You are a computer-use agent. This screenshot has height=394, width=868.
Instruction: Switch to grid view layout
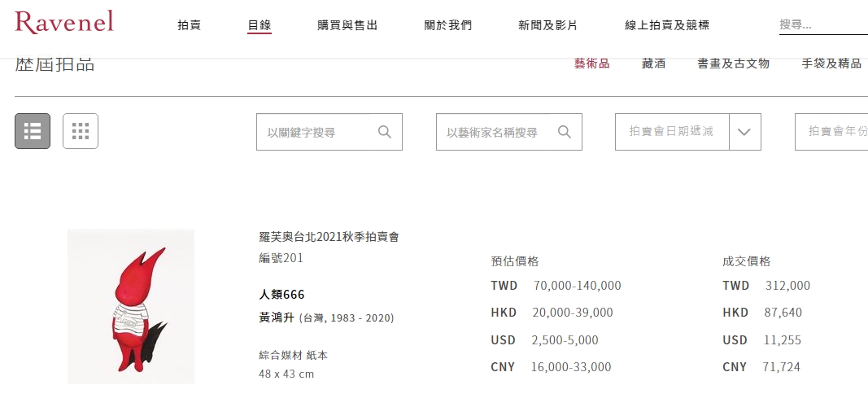pos(81,131)
